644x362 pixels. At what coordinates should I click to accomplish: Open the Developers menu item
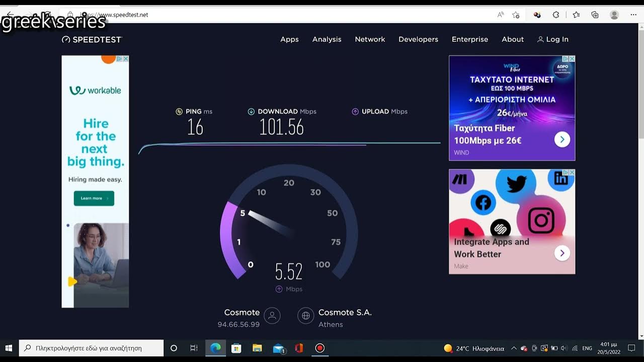click(x=418, y=39)
